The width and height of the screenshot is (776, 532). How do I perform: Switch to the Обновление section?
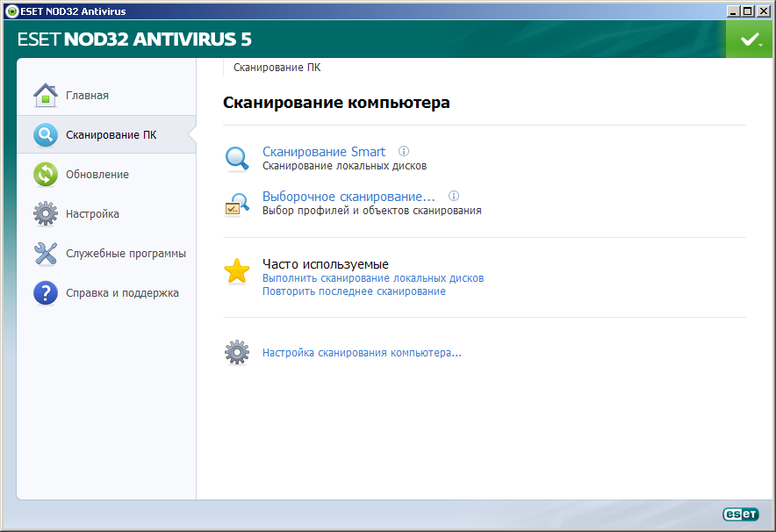pyautogui.click(x=97, y=175)
